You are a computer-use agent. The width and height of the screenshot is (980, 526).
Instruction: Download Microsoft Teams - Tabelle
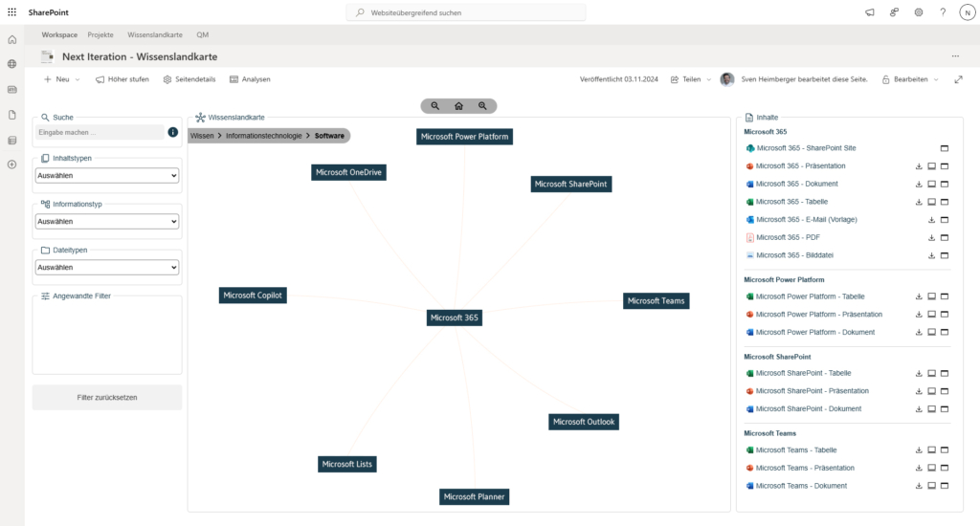(x=919, y=450)
